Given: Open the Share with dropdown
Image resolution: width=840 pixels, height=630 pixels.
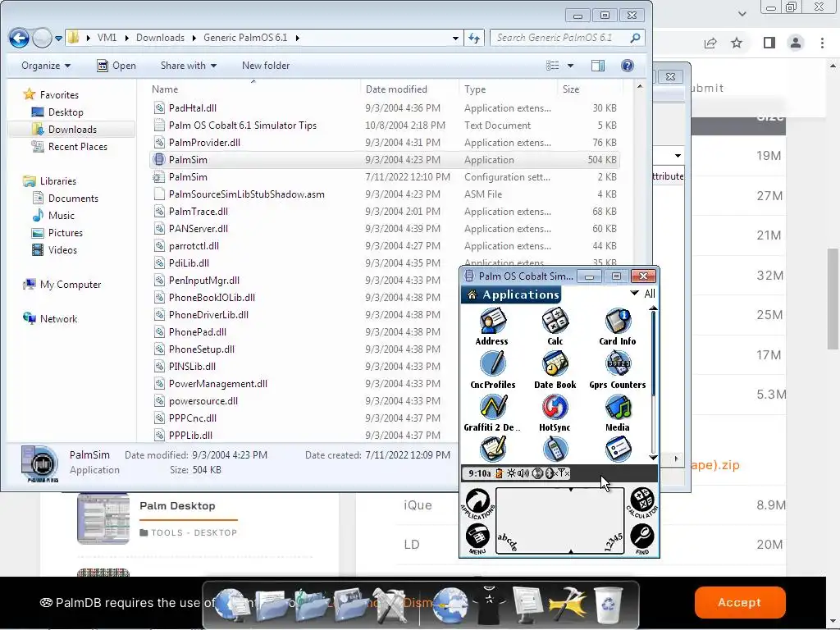Looking at the screenshot, I should tap(189, 66).
